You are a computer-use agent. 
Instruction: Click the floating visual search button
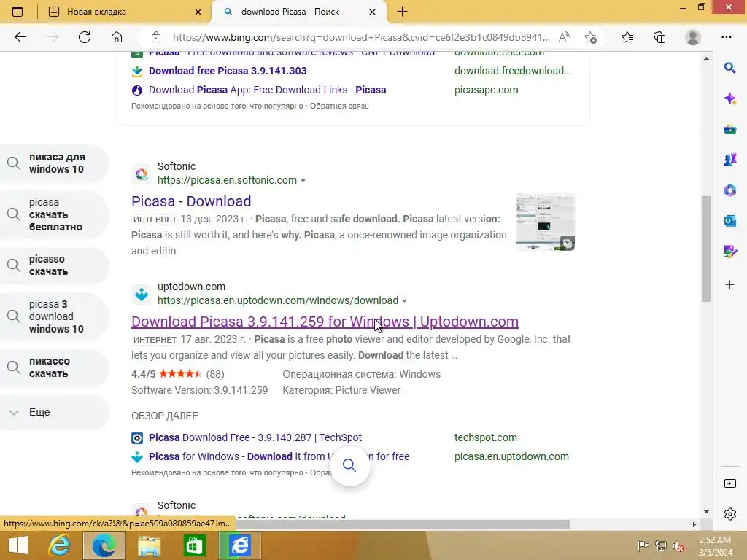tap(349, 465)
